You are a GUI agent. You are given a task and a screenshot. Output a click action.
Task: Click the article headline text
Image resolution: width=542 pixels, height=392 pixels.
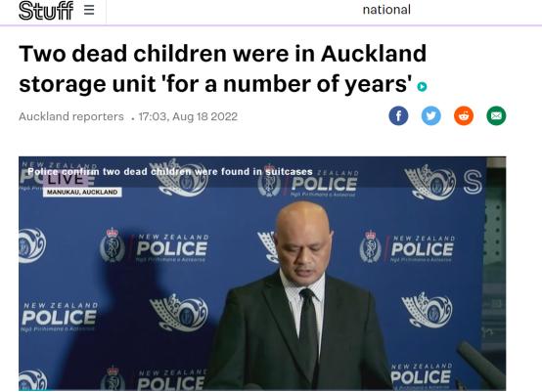[x=223, y=68]
